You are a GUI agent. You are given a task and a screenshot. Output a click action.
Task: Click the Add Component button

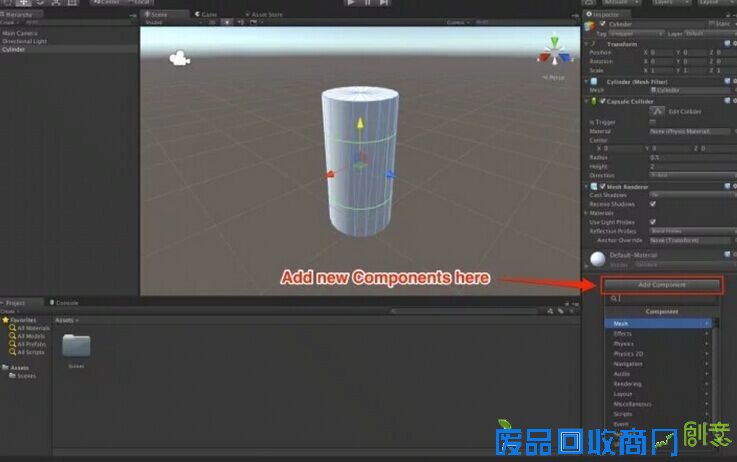(x=661, y=285)
